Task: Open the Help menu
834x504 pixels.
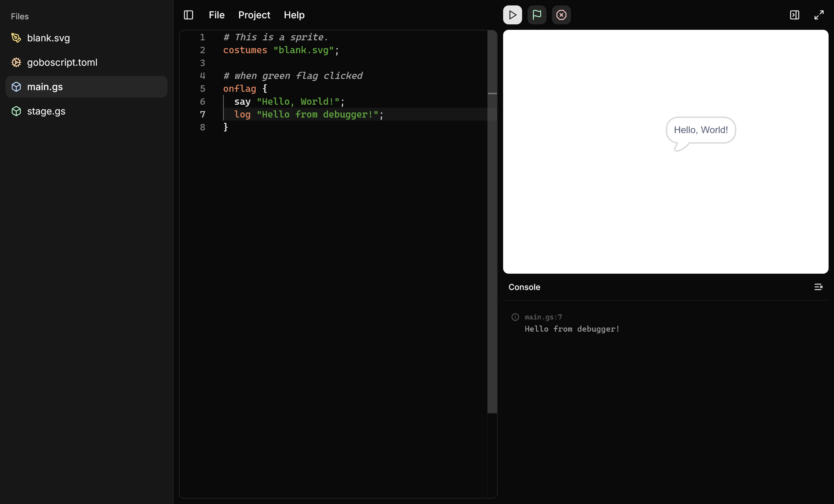Action: pyautogui.click(x=294, y=15)
